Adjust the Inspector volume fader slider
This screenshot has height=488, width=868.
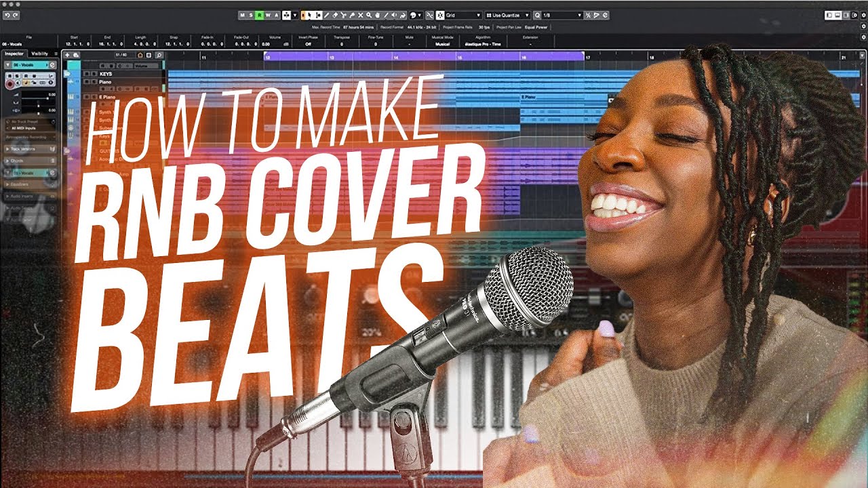click(x=47, y=98)
